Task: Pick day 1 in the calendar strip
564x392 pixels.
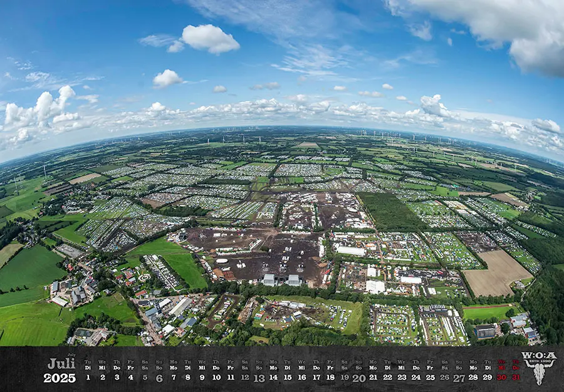Action: click(88, 377)
